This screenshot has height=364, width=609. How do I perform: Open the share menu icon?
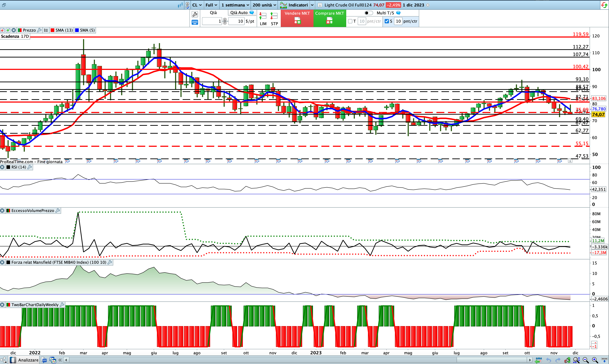click(x=3, y=360)
